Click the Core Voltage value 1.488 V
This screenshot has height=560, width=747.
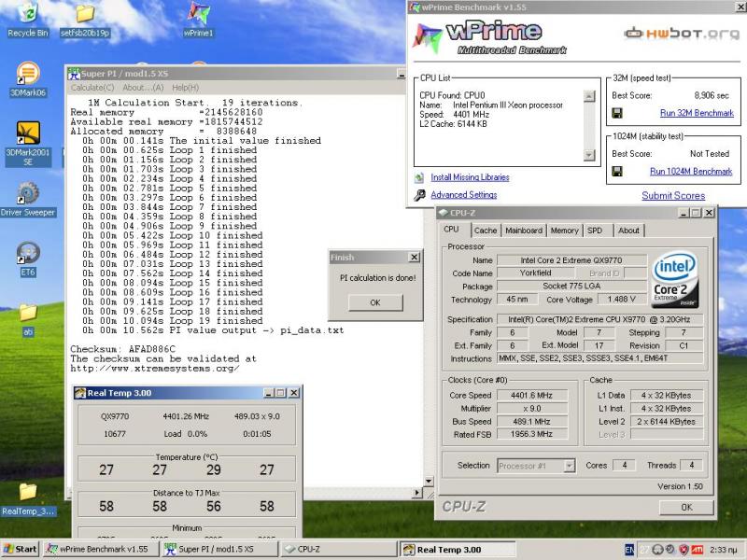point(621,299)
